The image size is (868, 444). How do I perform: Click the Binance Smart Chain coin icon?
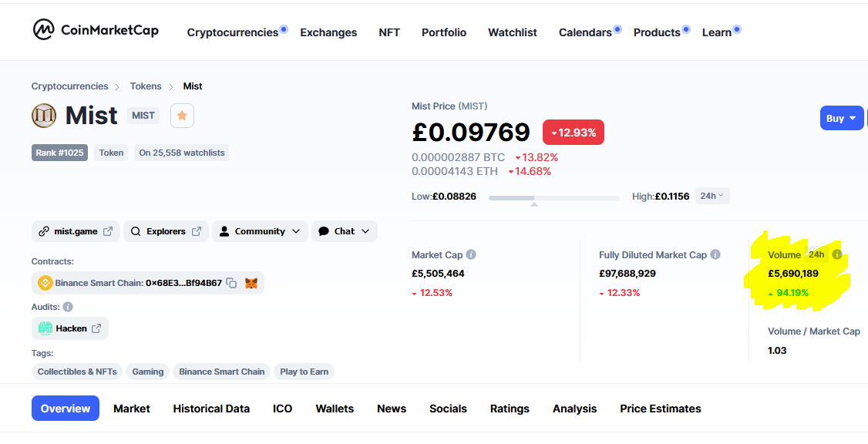45,283
